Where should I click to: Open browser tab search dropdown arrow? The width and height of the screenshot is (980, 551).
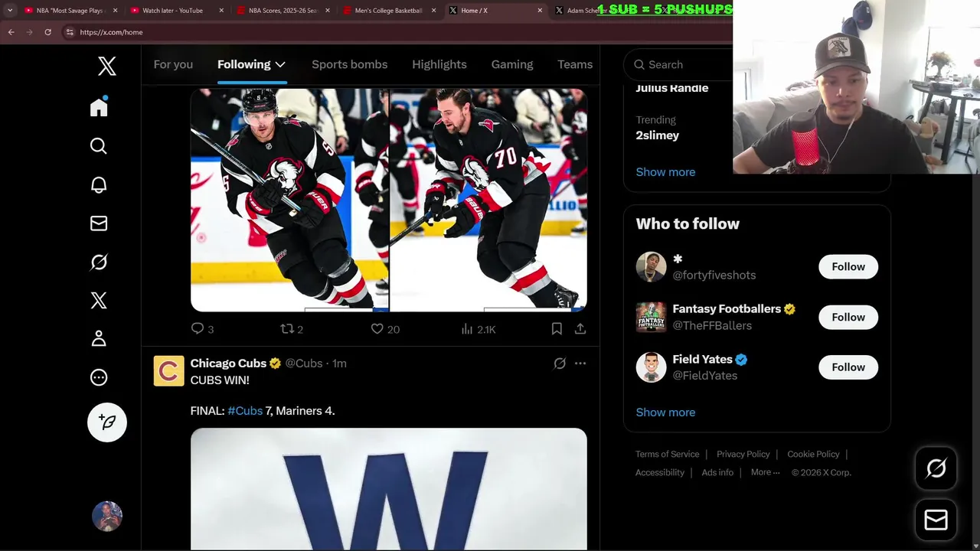(10, 11)
